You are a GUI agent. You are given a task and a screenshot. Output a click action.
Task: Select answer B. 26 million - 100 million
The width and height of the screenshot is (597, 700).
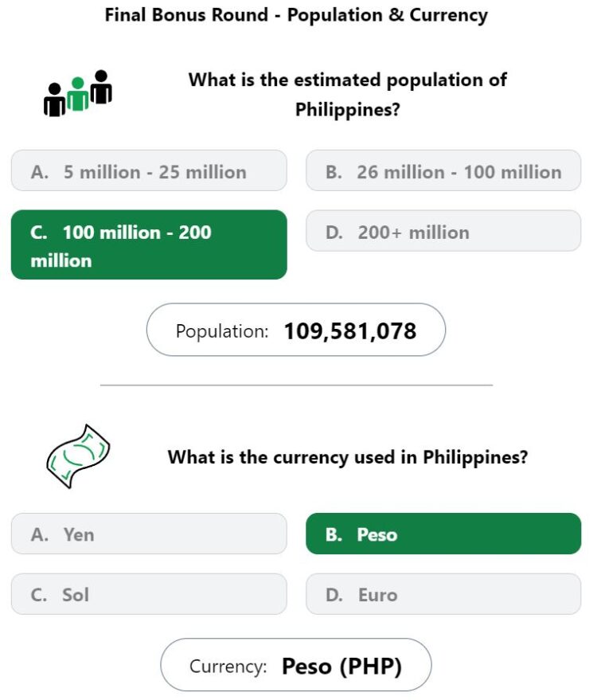(443, 170)
